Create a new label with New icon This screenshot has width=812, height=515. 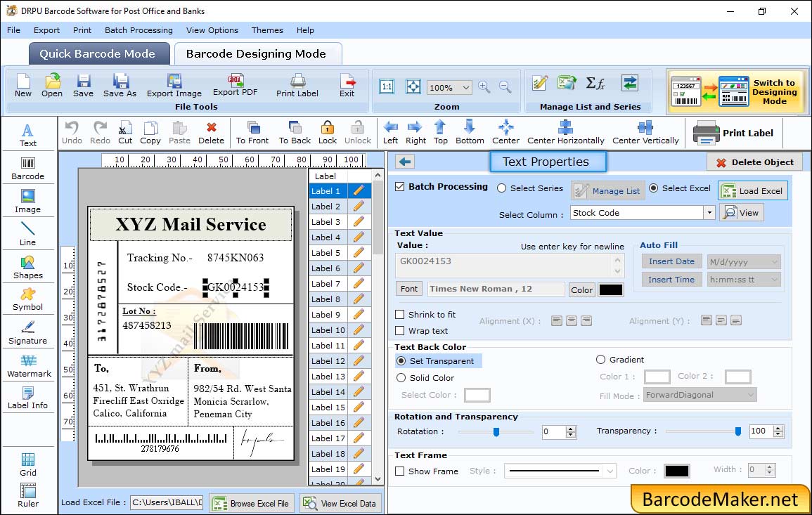click(x=23, y=86)
